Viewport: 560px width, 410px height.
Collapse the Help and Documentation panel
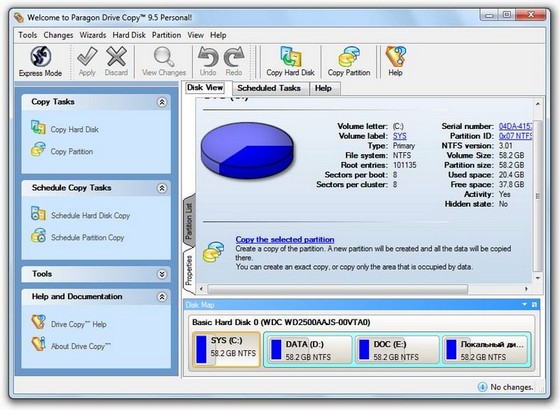[162, 297]
